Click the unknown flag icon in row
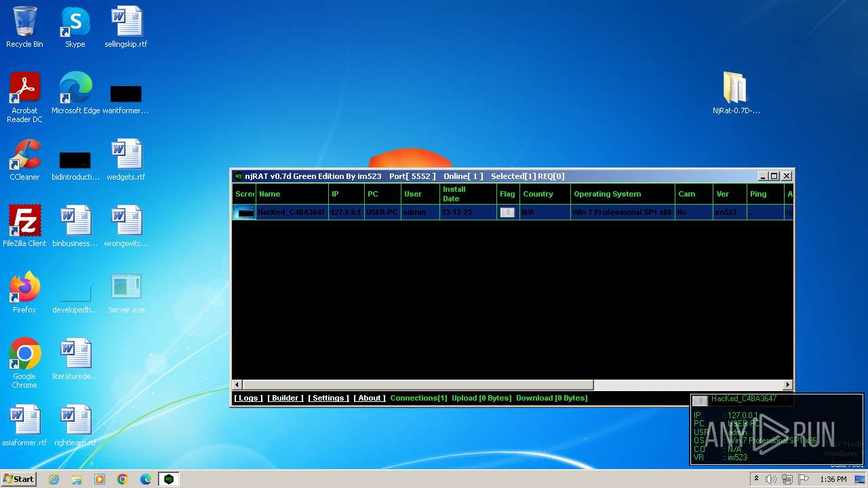Image resolution: width=868 pixels, height=488 pixels. point(507,212)
